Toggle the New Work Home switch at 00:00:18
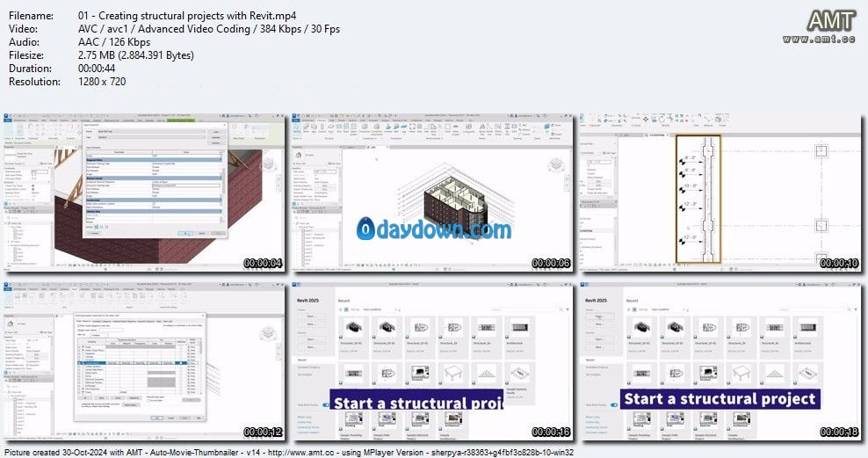 click(616, 405)
